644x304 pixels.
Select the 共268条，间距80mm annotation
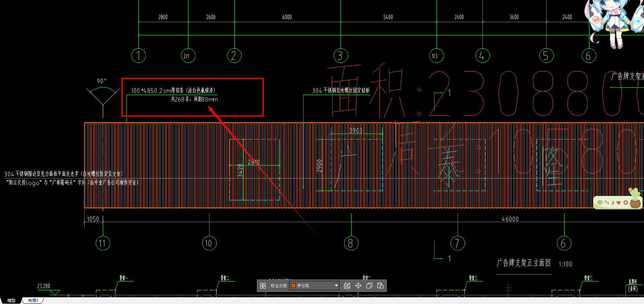(x=194, y=99)
